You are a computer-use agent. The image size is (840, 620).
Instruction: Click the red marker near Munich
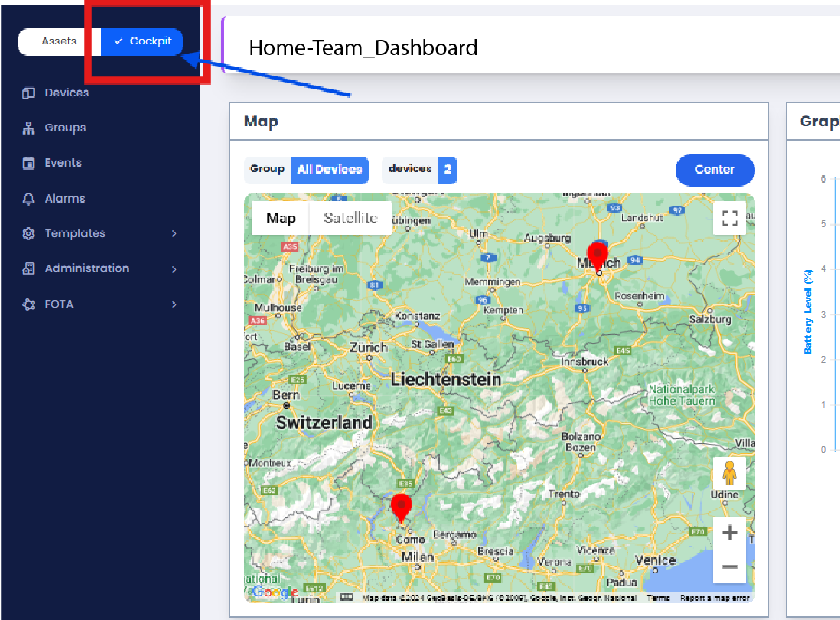(x=597, y=255)
